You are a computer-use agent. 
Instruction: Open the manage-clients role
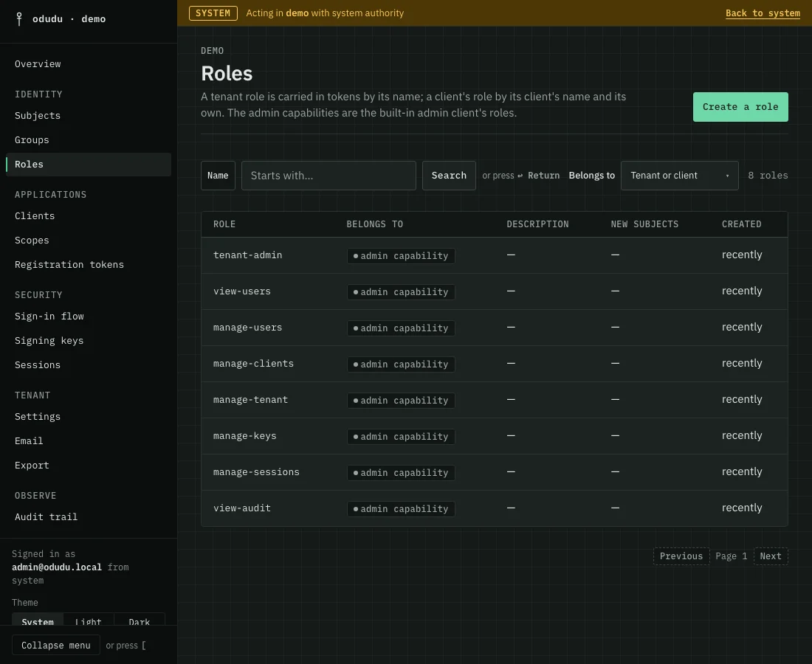tap(253, 364)
